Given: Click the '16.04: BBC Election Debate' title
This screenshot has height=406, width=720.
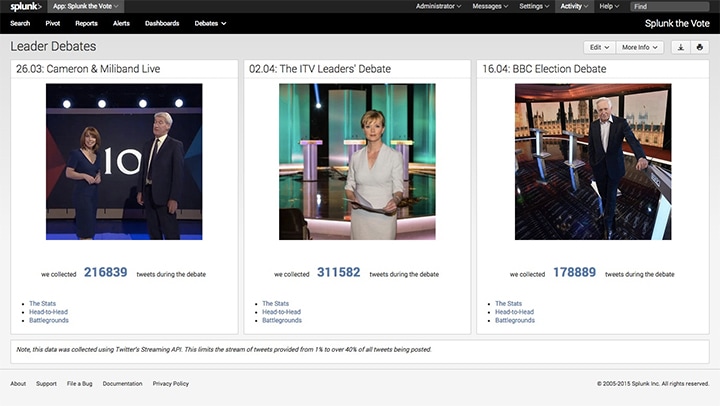Looking at the screenshot, I should pos(544,69).
